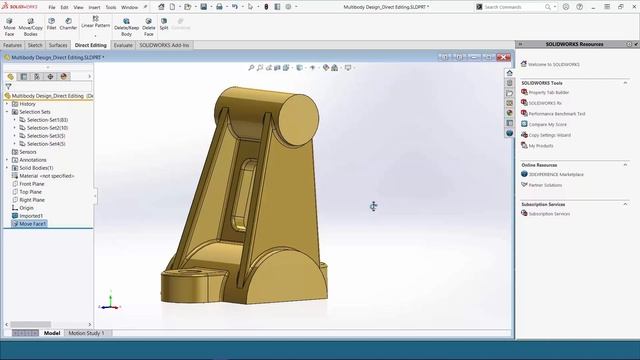Screen dimensions: 640x360
Task: Switch to the Evaluate tab
Action: click(123, 45)
